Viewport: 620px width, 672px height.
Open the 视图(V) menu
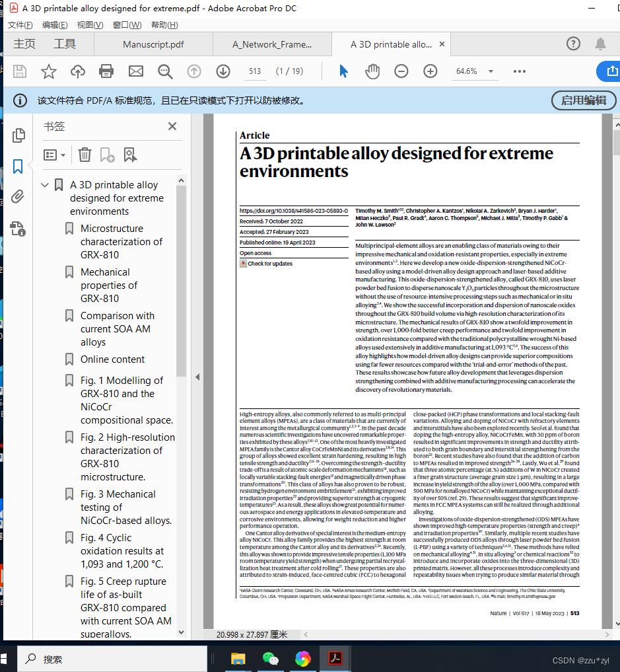tap(90, 25)
